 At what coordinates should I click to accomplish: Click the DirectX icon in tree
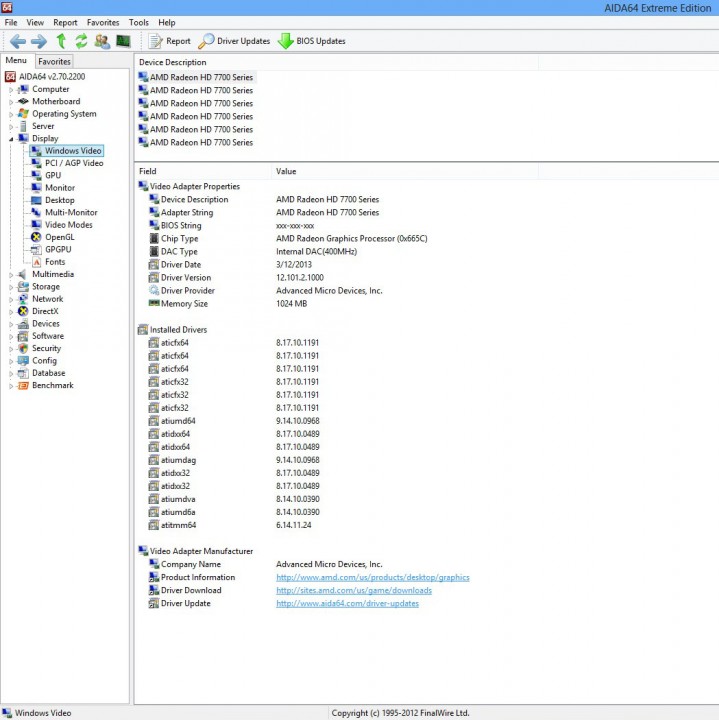click(x=23, y=311)
